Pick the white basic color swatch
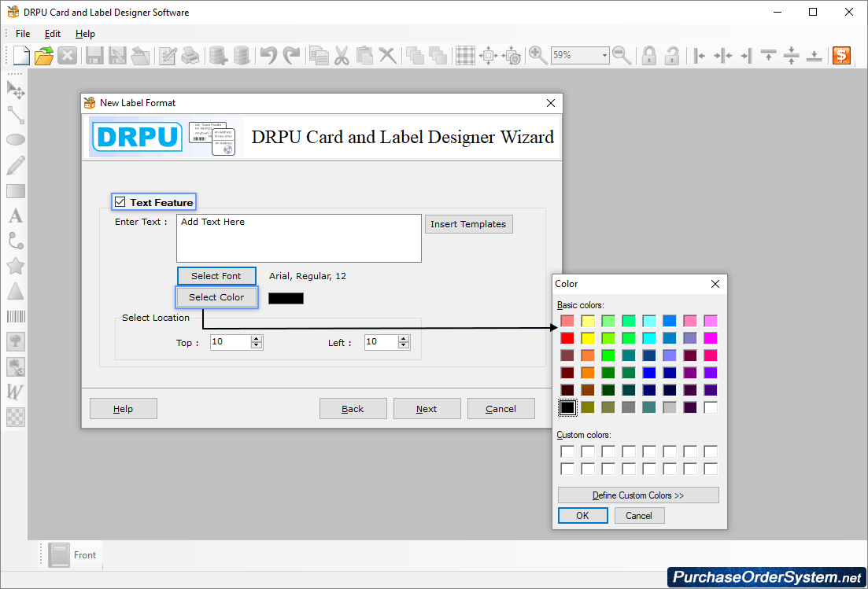Screen dimensions: 868x589 (x=711, y=407)
